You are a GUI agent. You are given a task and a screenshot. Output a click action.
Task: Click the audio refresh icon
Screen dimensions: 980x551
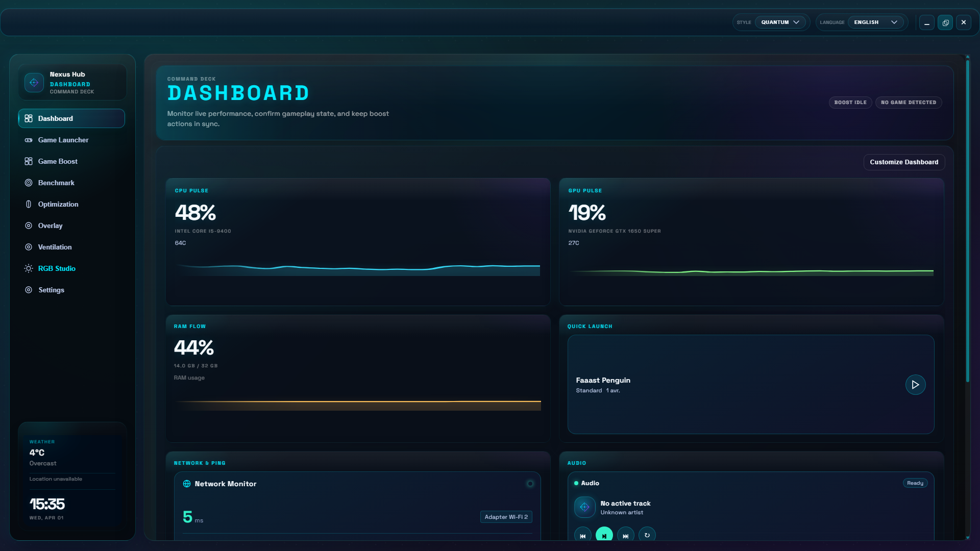coord(647,535)
